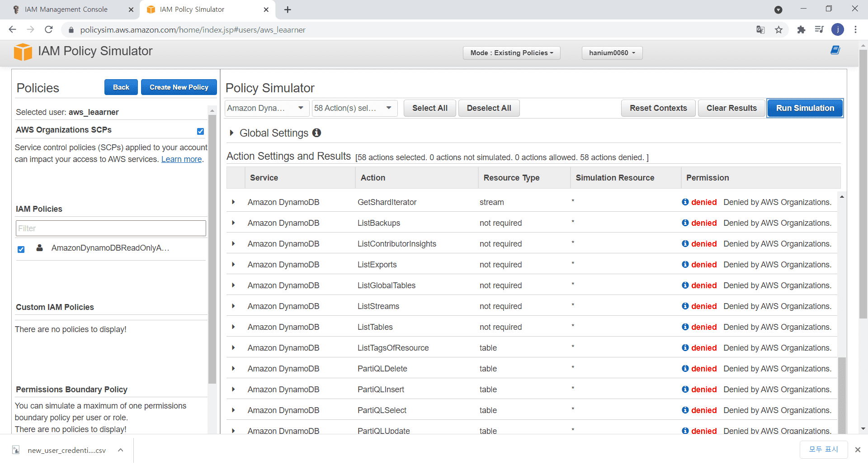Viewport: 868px width, 466px height.
Task: Click the browser address bar URL
Action: coord(193,30)
